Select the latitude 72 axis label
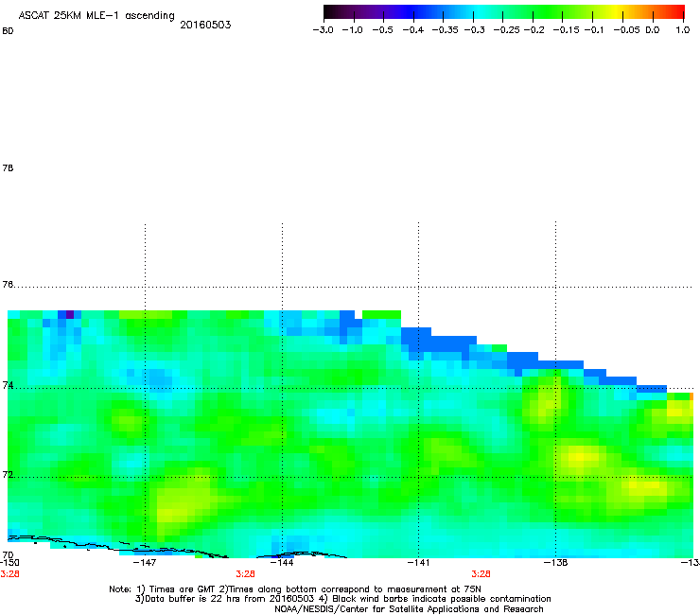 pos(8,474)
